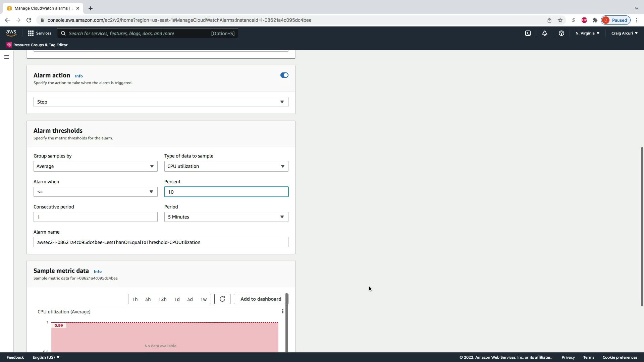The height and width of the screenshot is (362, 644).
Task: Click the AWS logo home icon
Action: coord(11,33)
